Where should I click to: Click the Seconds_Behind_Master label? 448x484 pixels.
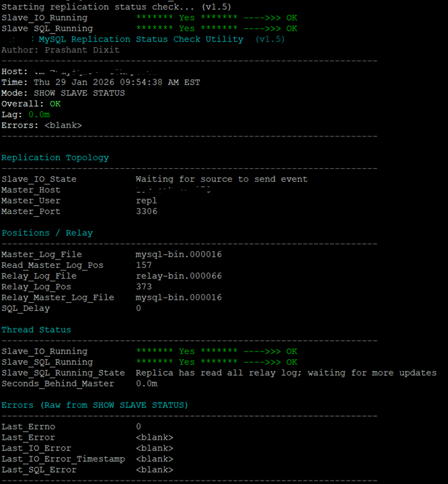point(57,384)
